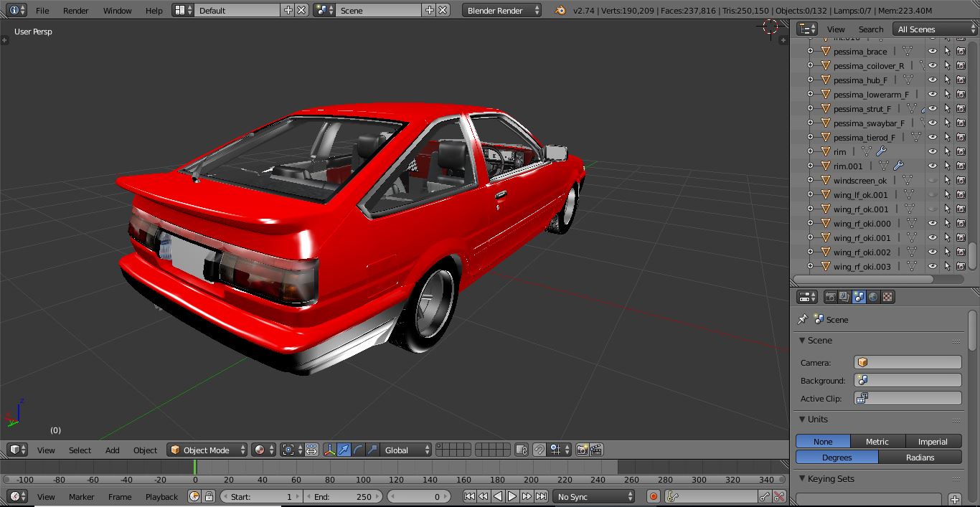Screen dimensions: 980x507
Task: Open the Render menu
Action: (x=75, y=11)
